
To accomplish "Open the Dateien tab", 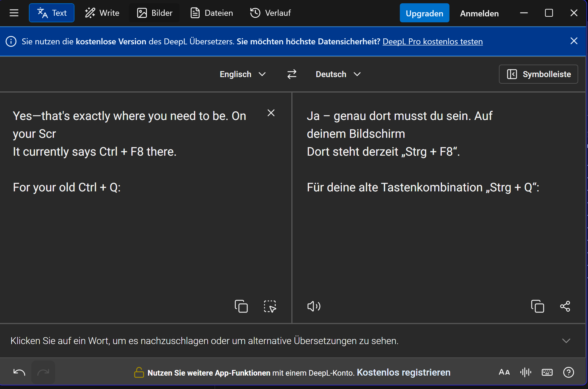I will pyautogui.click(x=211, y=13).
